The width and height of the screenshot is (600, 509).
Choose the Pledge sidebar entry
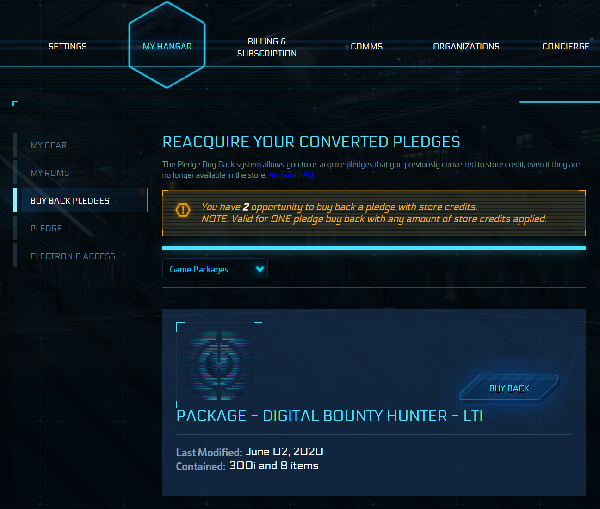coord(46,228)
